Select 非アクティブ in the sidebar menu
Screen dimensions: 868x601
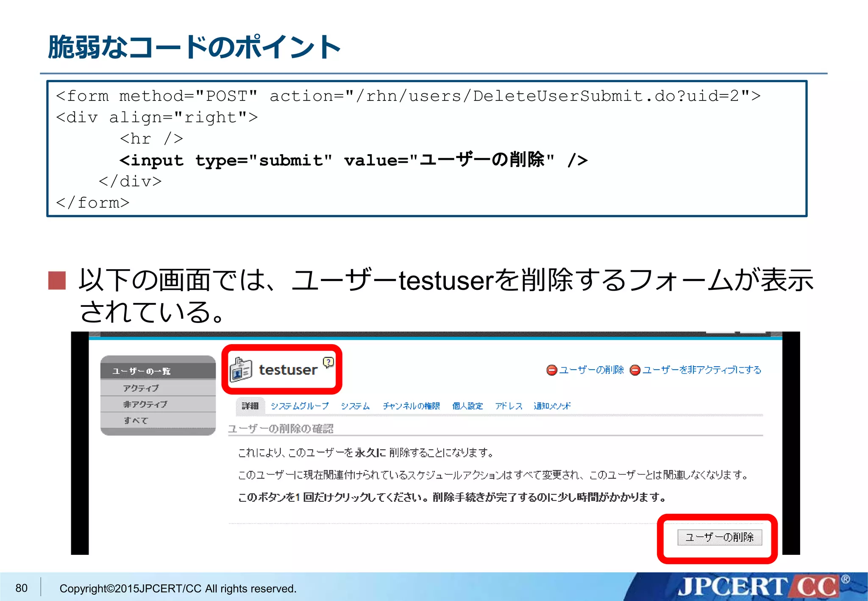(158, 404)
